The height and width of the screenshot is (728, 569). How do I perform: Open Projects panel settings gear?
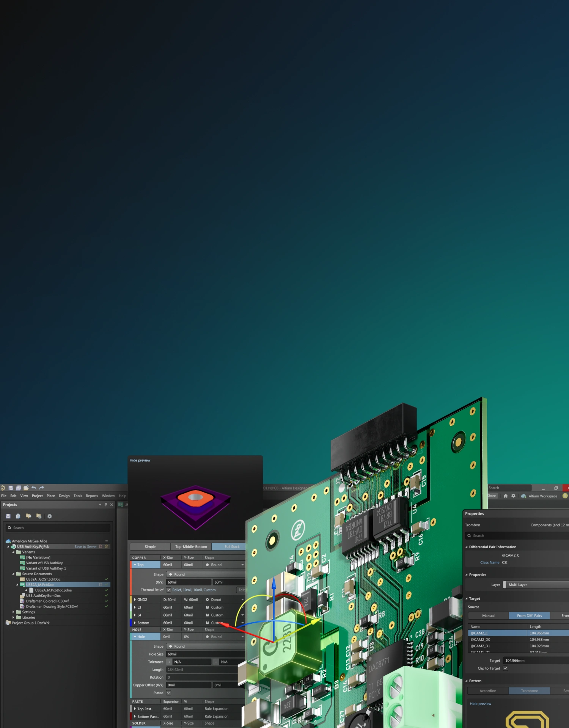coord(50,516)
